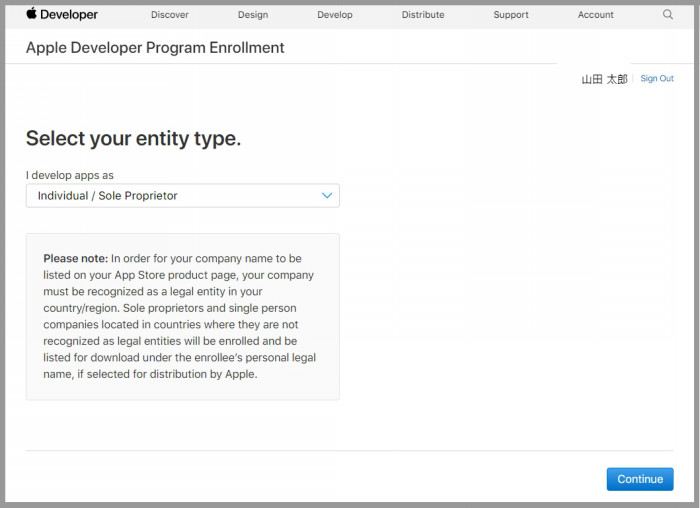Click the Continue button

(x=640, y=479)
